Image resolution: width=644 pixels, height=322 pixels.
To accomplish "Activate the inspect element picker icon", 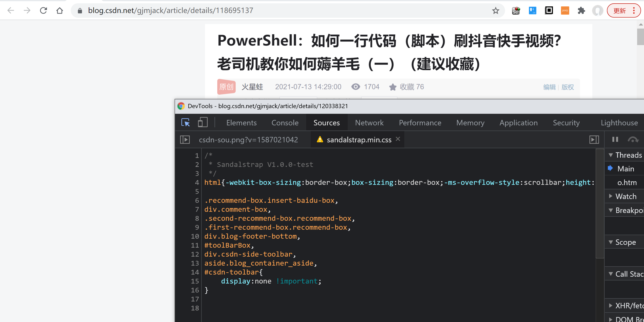I will pos(185,122).
